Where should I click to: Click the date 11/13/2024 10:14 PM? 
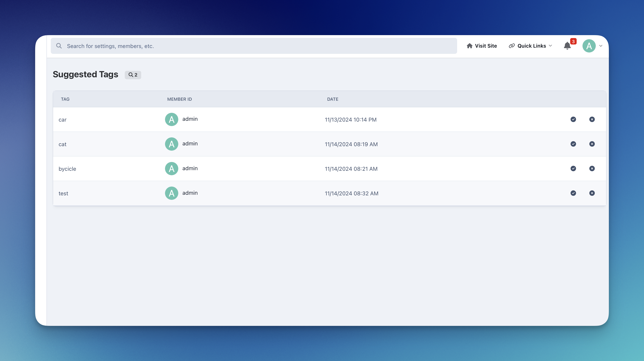[x=351, y=120]
